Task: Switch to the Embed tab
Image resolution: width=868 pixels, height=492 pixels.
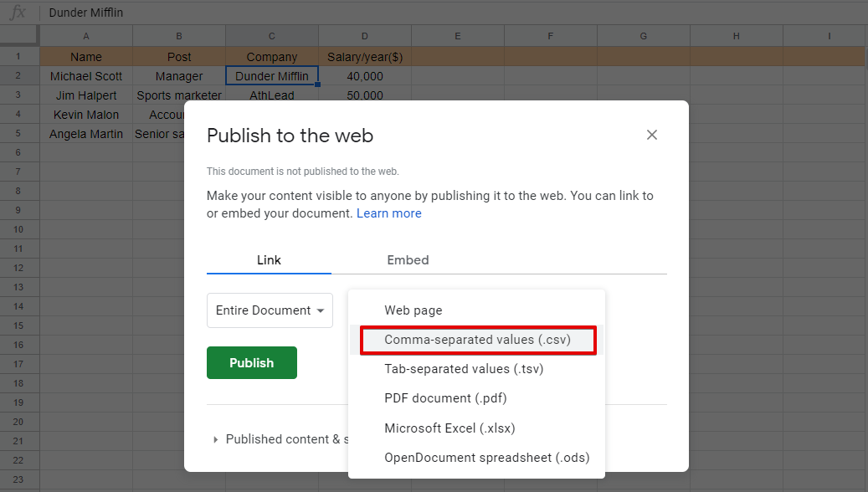Action: pos(408,260)
